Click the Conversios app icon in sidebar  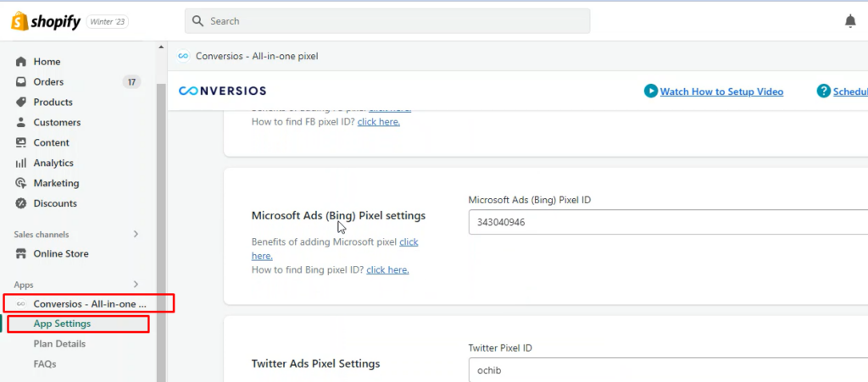tap(21, 303)
